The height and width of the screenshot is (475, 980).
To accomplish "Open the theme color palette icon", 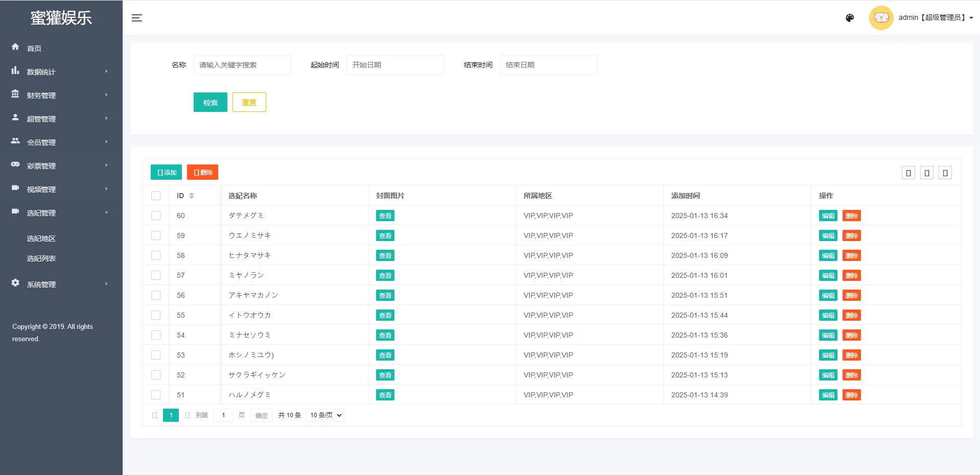I will (850, 18).
